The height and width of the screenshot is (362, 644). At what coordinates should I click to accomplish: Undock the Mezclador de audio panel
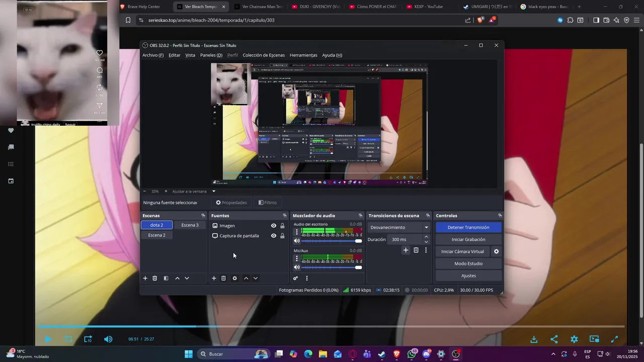[x=360, y=216]
